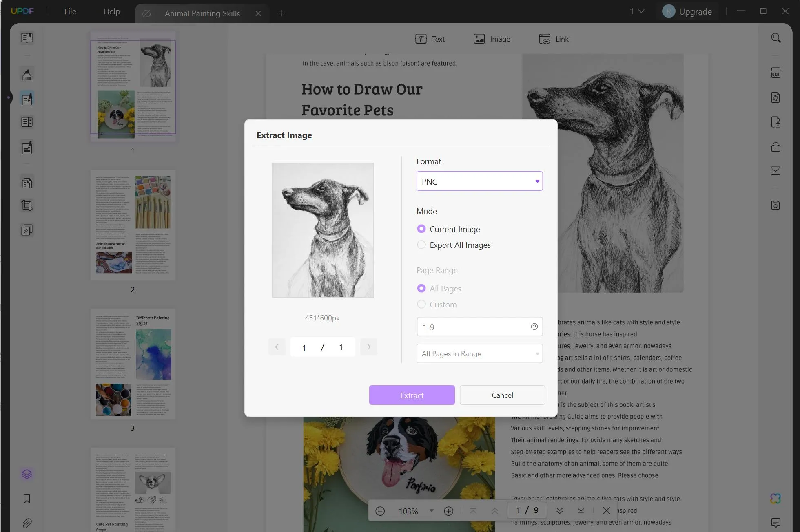Close the bottom page navigation bar
This screenshot has width=800, height=532.
click(x=607, y=511)
